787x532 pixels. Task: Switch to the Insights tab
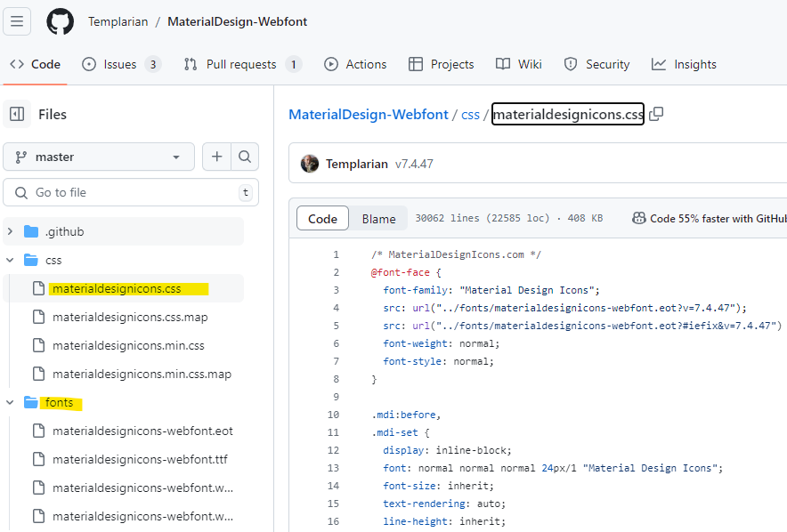[x=684, y=64]
